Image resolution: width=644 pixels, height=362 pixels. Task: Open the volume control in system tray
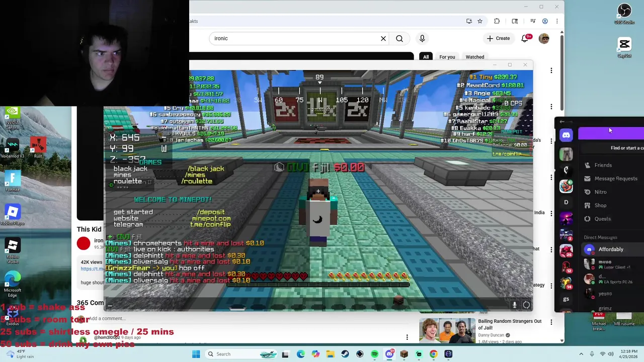(x=611, y=354)
